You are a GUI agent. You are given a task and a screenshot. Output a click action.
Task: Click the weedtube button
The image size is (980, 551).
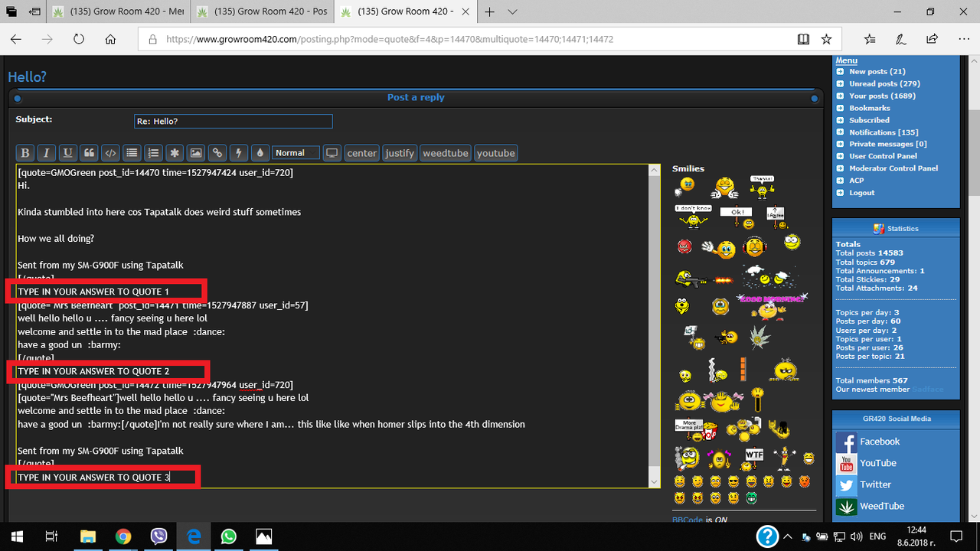click(x=445, y=152)
